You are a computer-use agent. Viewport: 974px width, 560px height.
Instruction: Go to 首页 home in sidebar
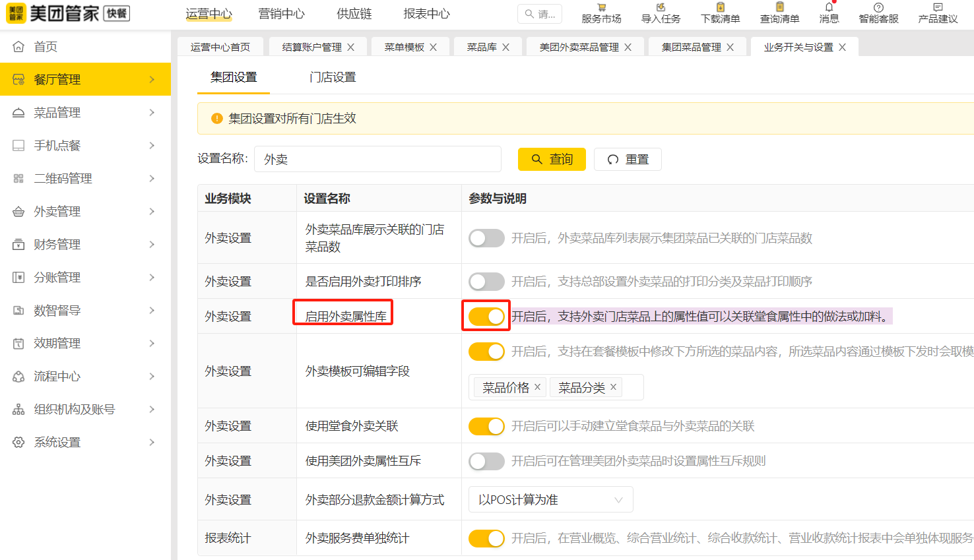pos(46,47)
